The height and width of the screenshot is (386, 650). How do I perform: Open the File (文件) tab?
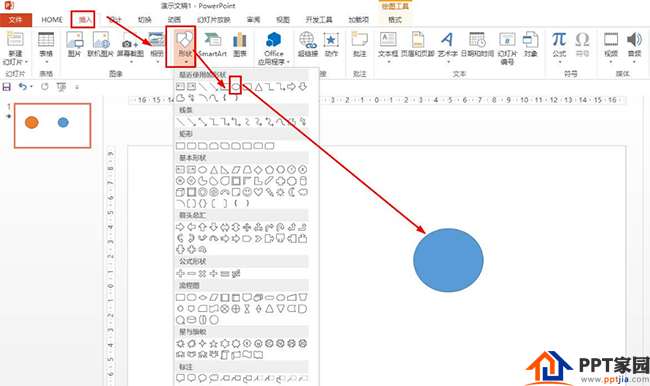point(16,19)
